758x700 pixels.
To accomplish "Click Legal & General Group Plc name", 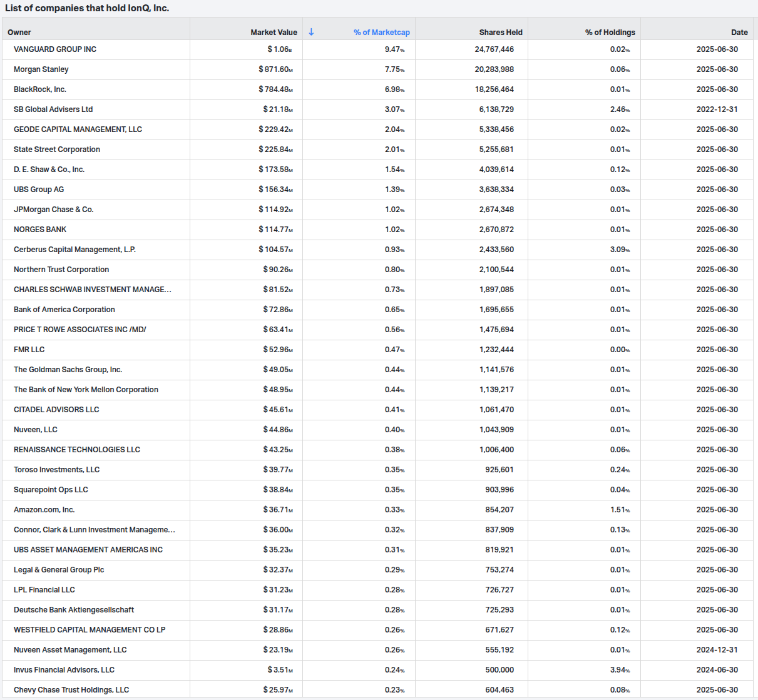I will coord(59,570).
